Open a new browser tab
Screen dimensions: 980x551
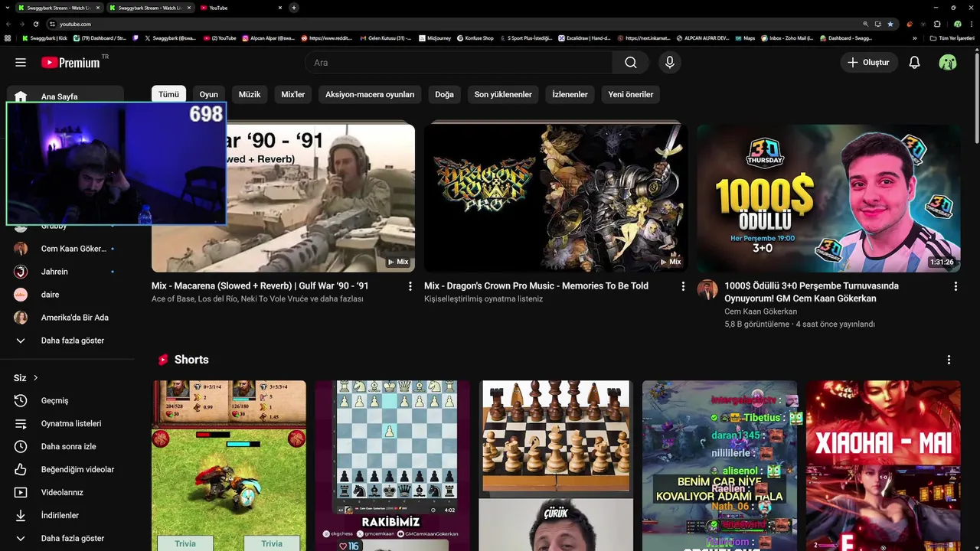294,8
